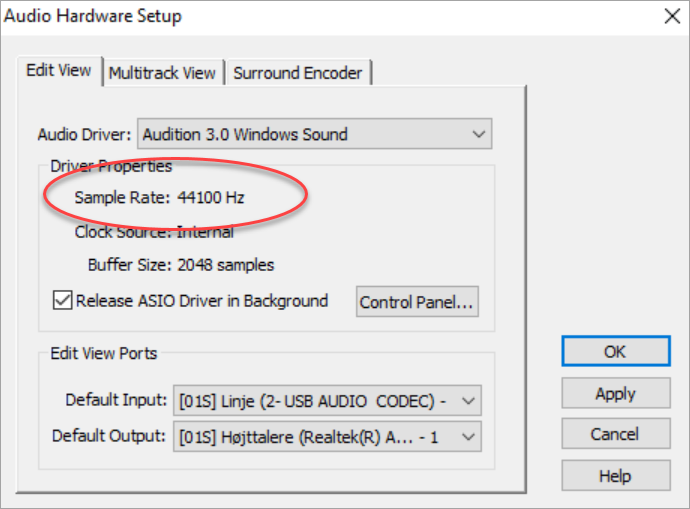Click the Sample Rate 44100 Hz text

pos(159,198)
